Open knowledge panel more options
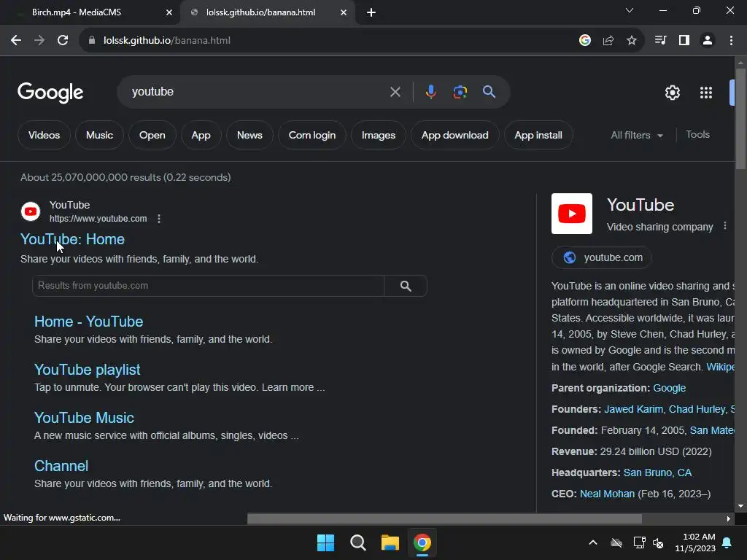This screenshot has height=560, width=747. point(725,226)
